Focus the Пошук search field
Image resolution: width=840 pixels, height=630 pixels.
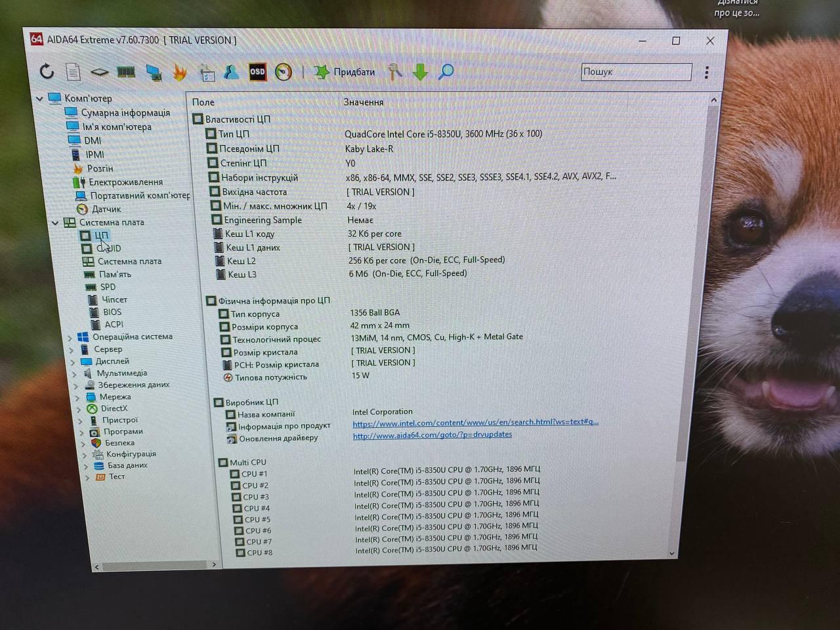[x=637, y=72]
